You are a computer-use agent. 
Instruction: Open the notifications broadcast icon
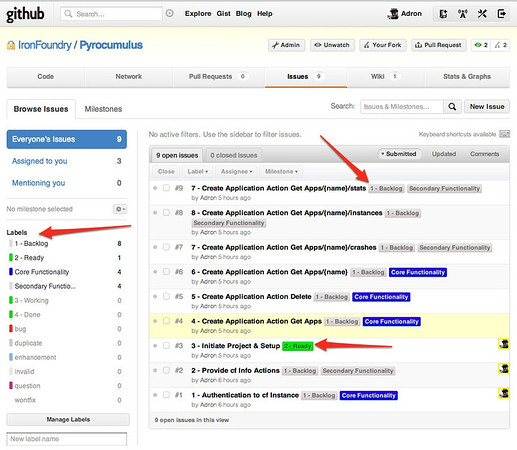pyautogui.click(x=463, y=14)
